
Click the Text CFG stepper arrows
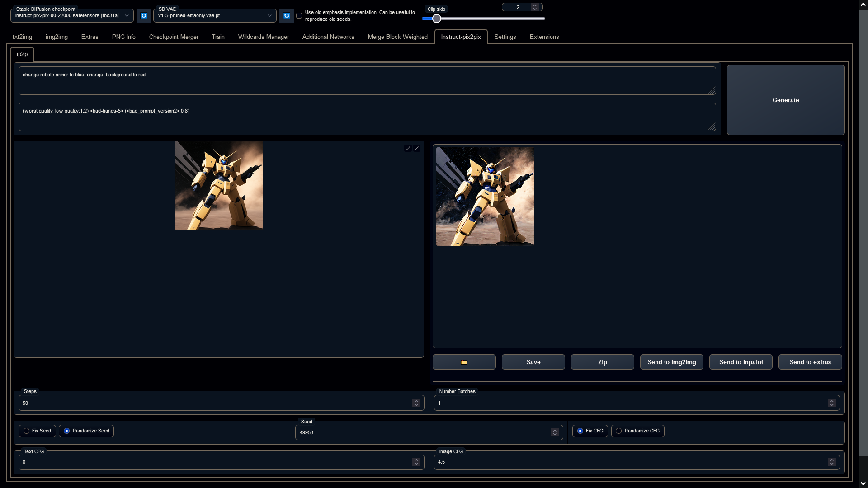coord(416,462)
